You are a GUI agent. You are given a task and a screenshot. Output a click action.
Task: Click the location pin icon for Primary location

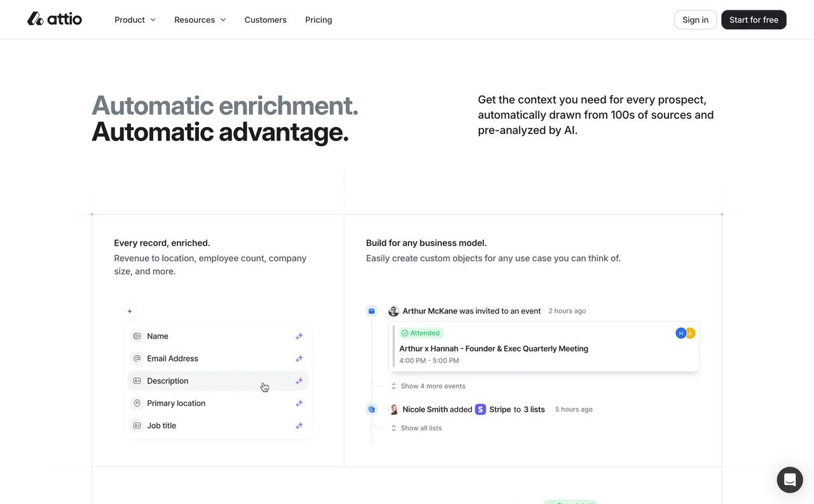(137, 403)
